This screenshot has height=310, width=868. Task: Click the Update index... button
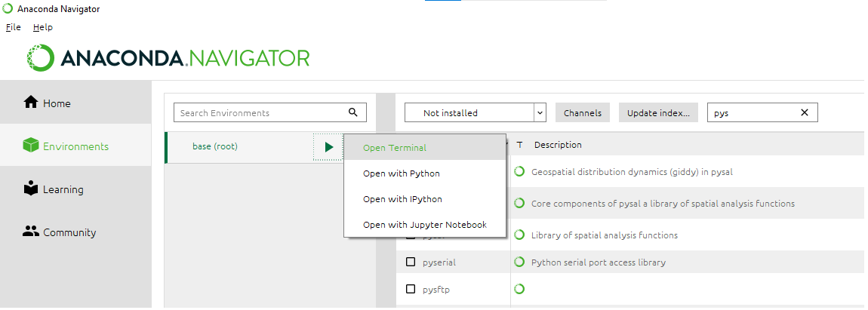pyautogui.click(x=658, y=112)
